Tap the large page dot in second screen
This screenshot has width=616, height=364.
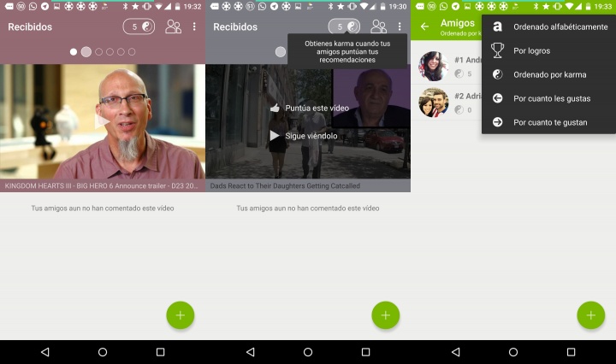(x=281, y=52)
